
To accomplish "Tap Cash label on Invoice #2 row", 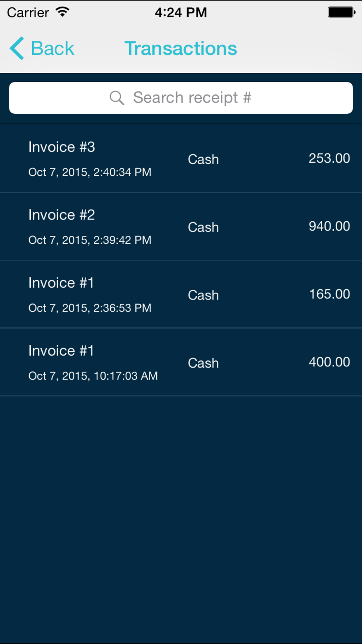I will click(x=203, y=227).
